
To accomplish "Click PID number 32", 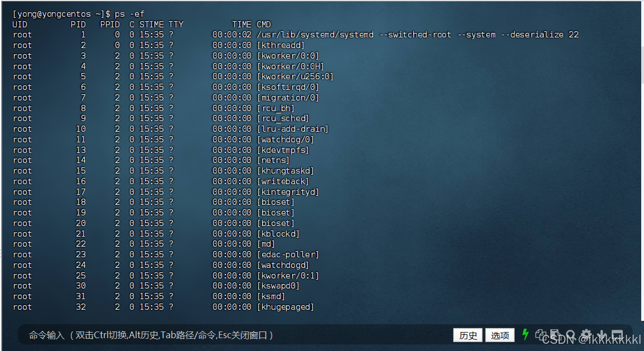I will point(81,307).
